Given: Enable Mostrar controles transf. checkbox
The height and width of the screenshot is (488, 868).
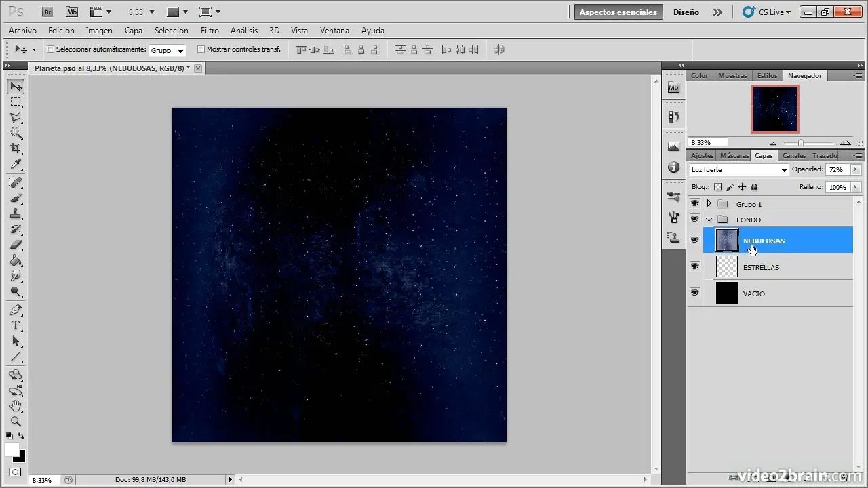Looking at the screenshot, I should tap(201, 49).
